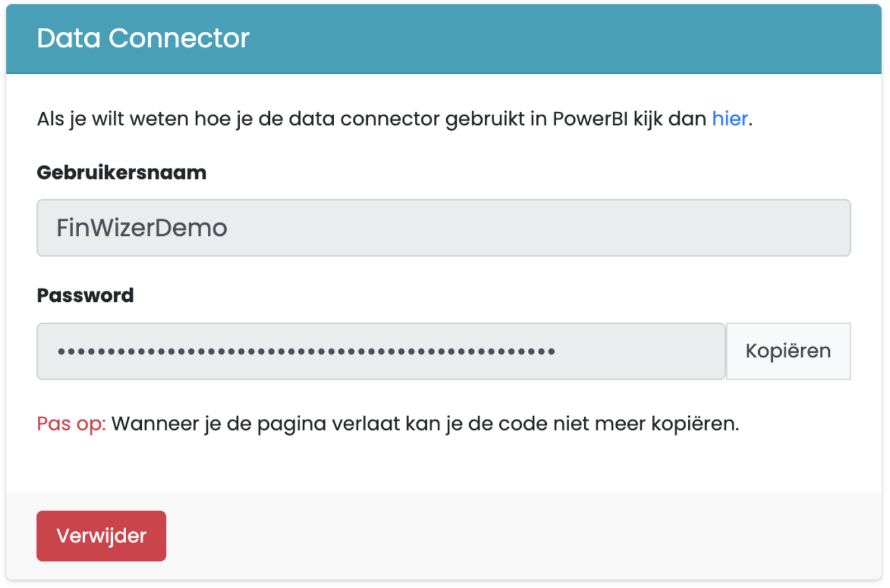Focus the Gebruikersnaam input field
Viewport: 890px width, 588px height.
click(444, 227)
